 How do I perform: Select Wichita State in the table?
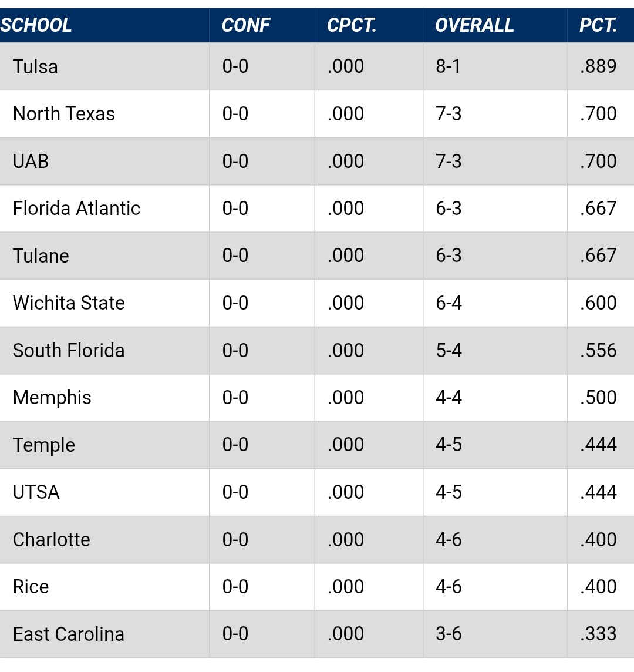pos(69,303)
